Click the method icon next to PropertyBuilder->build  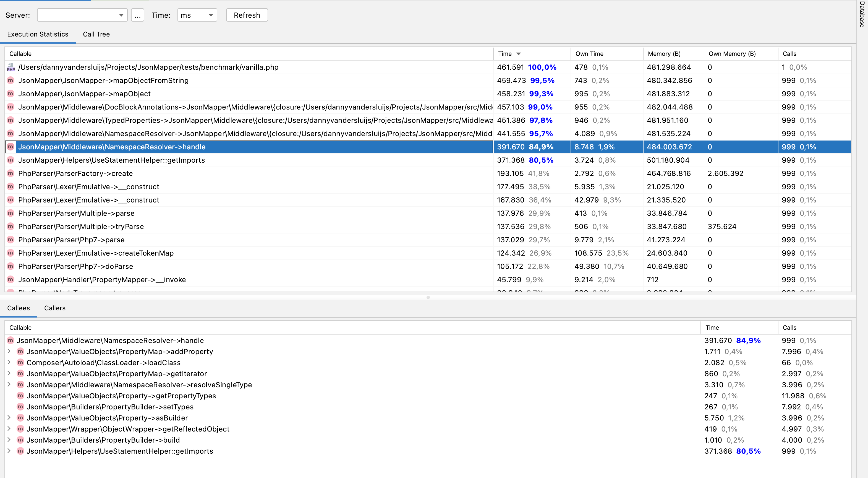click(20, 440)
